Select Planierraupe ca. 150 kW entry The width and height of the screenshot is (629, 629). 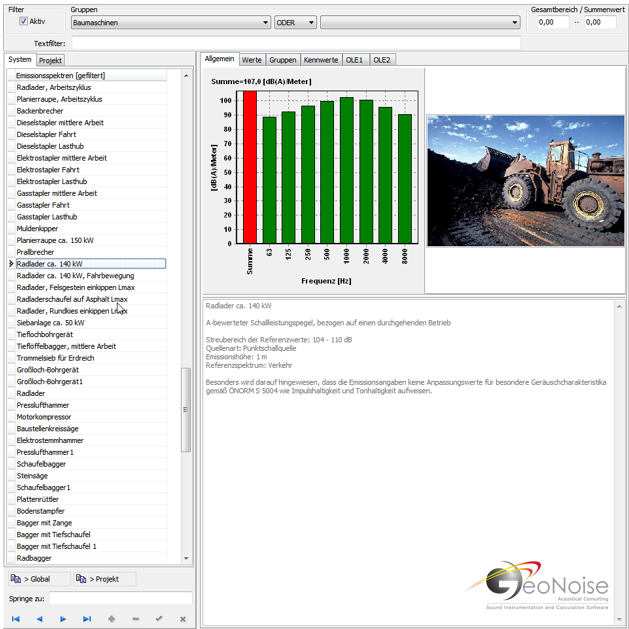coord(55,240)
